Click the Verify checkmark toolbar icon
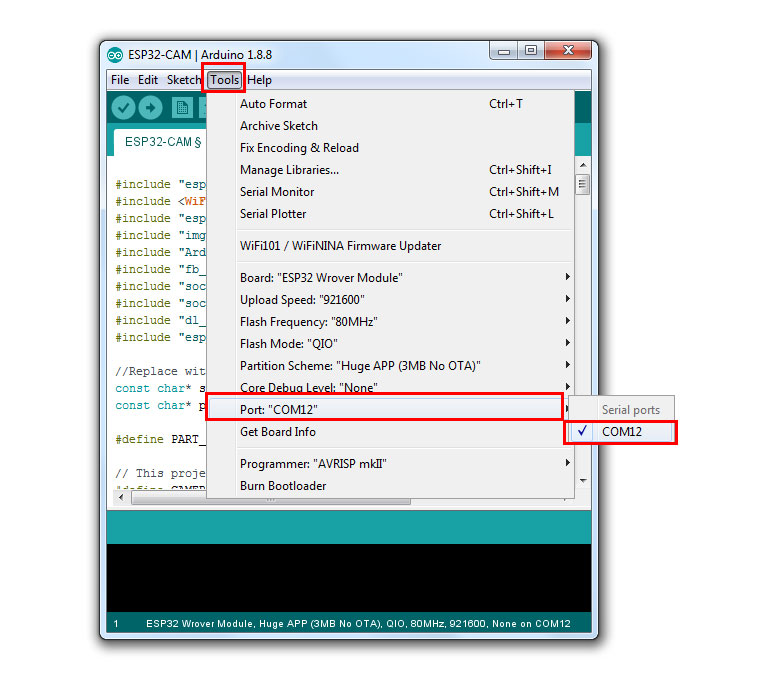760x678 pixels. tap(123, 108)
